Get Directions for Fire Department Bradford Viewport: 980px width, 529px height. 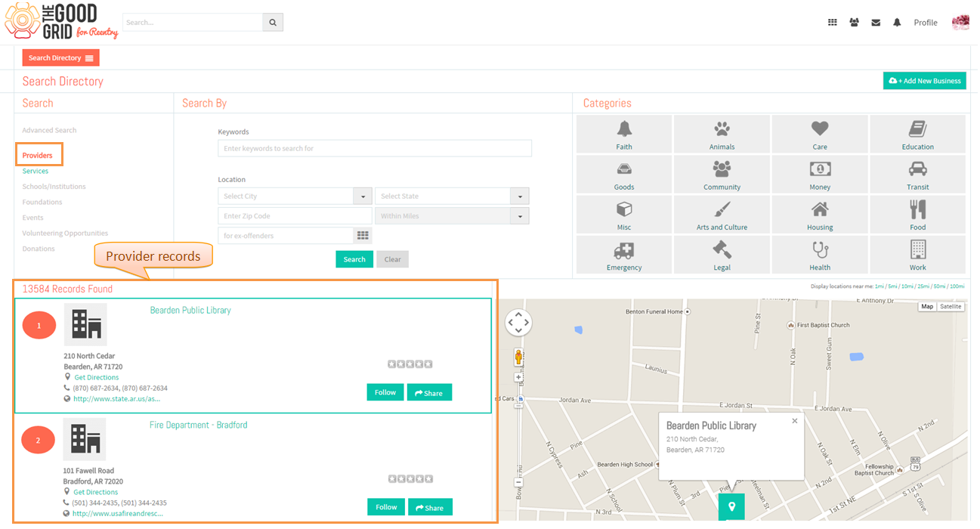pyautogui.click(x=96, y=492)
